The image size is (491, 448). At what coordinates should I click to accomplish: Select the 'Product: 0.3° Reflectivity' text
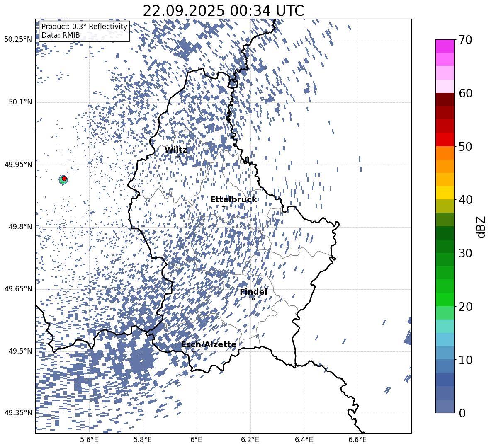pyautogui.click(x=85, y=26)
